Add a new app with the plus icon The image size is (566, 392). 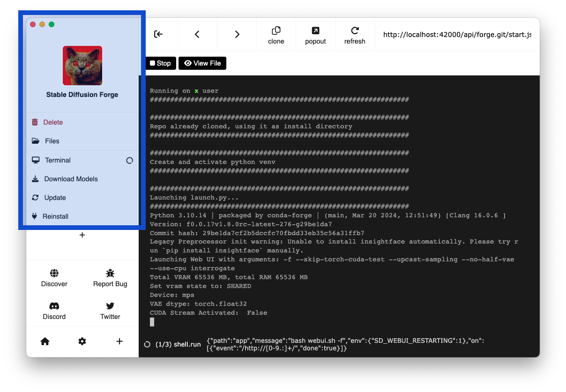pyautogui.click(x=119, y=341)
